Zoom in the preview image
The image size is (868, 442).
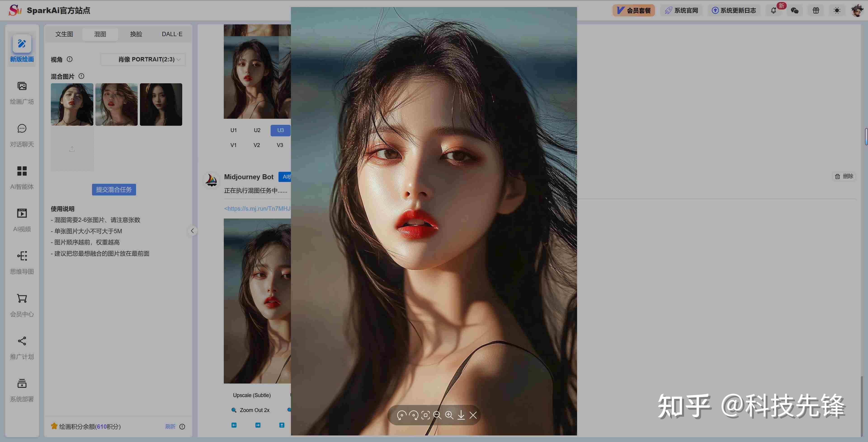(x=449, y=415)
